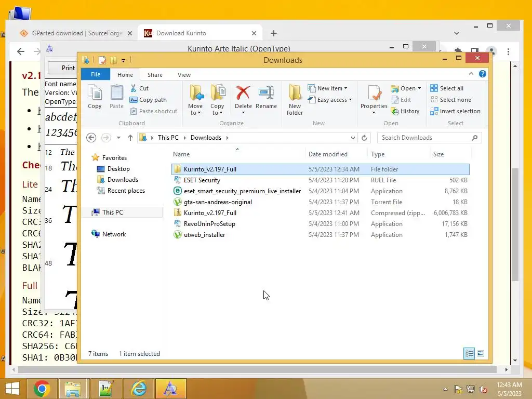Open the Move to folder menu
532x399 pixels.
click(195, 100)
